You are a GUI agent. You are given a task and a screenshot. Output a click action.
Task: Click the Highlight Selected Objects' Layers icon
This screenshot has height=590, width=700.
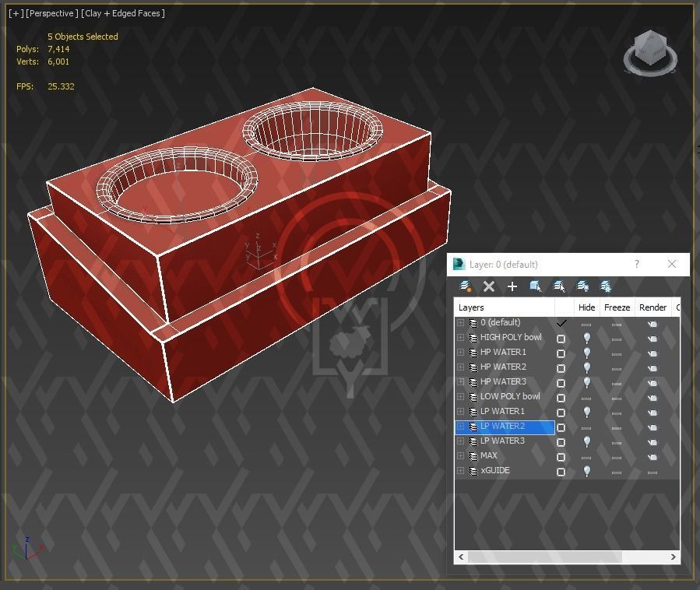[559, 286]
